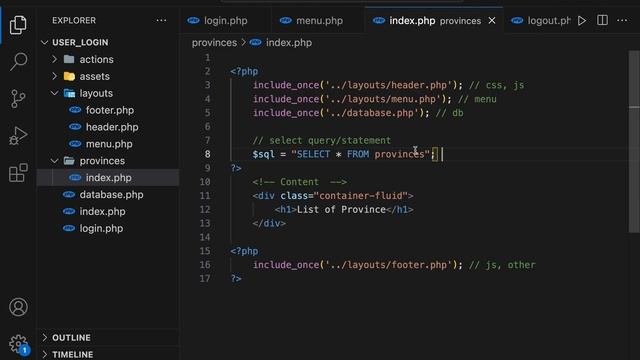The image size is (640, 360).
Task: Select the provinces folder name
Action: 102,161
